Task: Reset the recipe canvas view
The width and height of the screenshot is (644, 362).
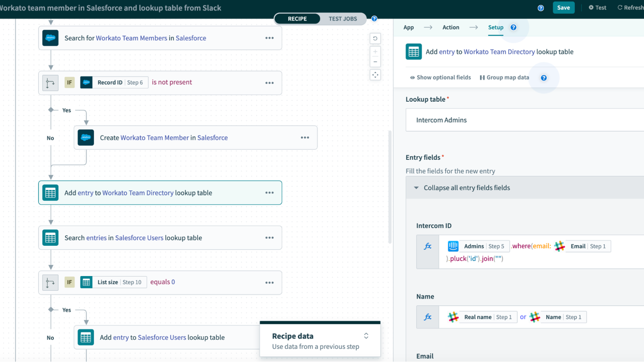Action: pos(375,38)
